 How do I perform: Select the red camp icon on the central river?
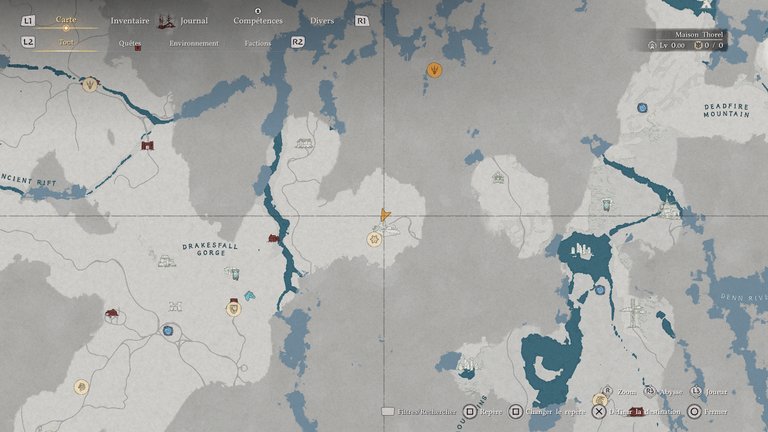coord(273,238)
